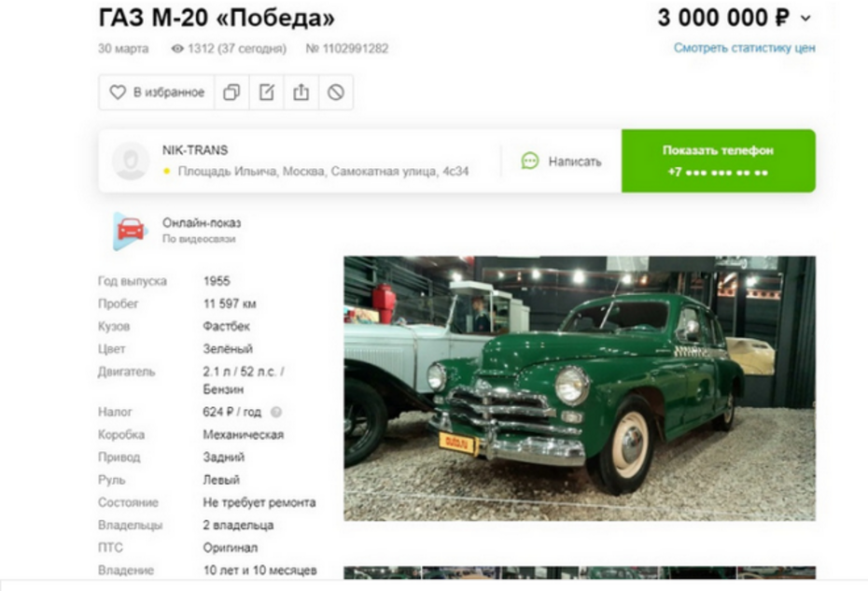The image size is (868, 591).
Task: Click the eye views counter icon
Action: 177,49
